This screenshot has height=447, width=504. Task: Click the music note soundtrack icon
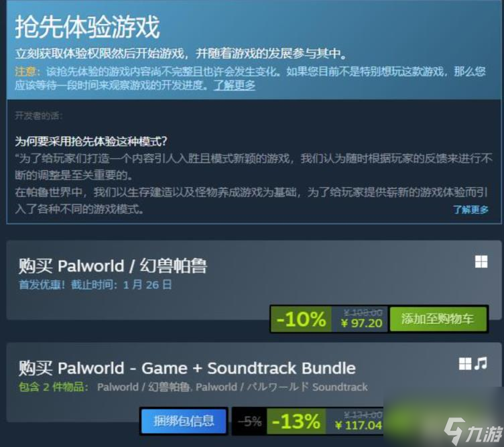pos(481,363)
